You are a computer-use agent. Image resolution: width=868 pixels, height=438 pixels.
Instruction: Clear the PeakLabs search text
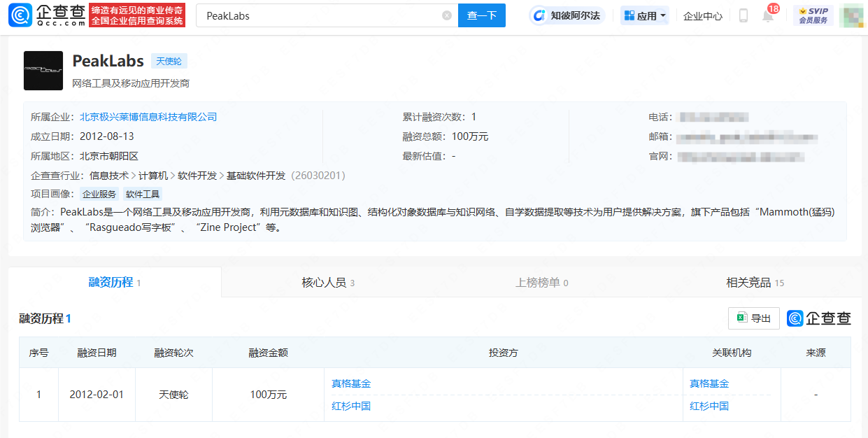point(447,15)
